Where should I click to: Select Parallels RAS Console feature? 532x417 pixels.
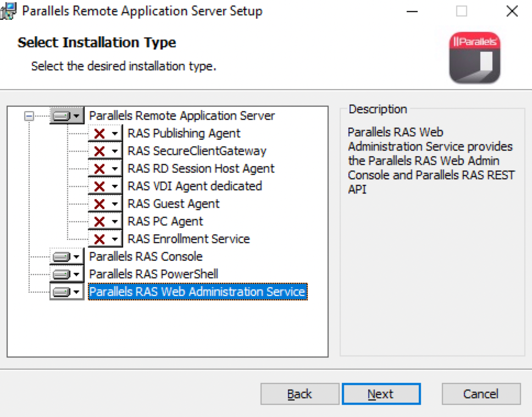coord(146,257)
